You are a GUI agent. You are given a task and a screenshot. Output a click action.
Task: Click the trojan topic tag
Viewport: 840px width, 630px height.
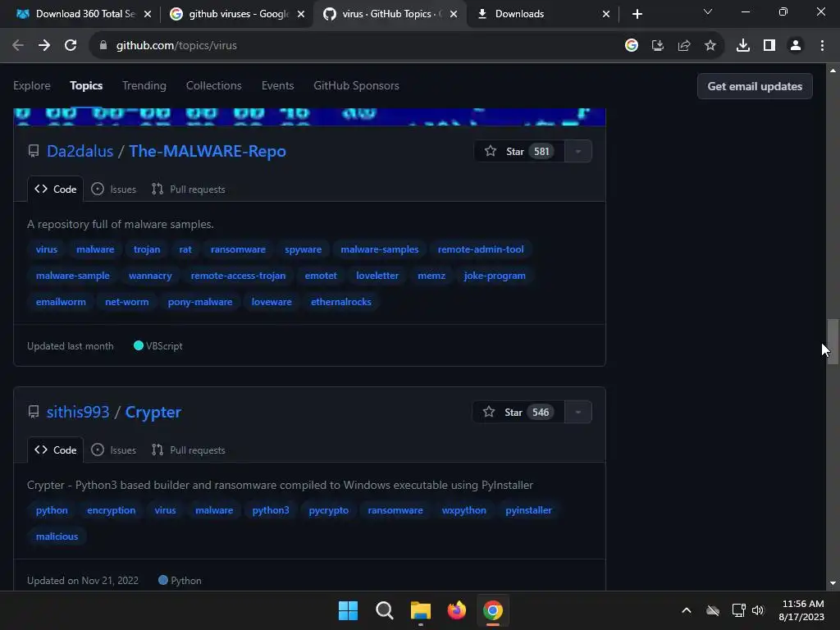147,249
